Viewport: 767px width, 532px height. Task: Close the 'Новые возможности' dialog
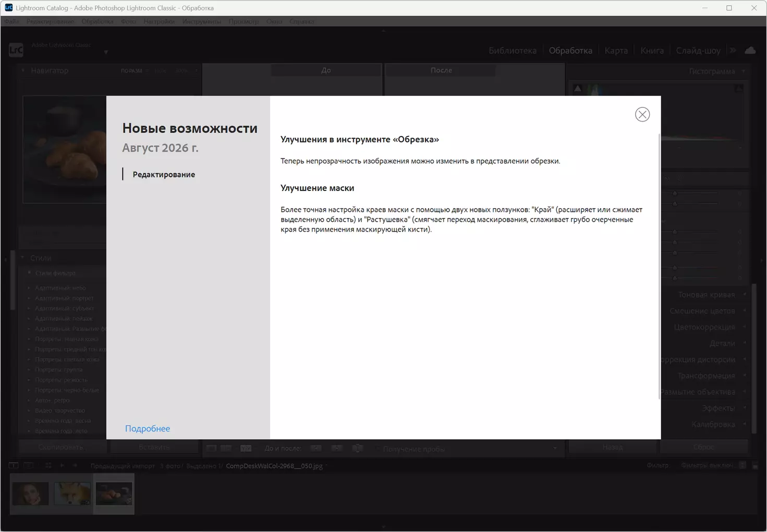coord(642,115)
